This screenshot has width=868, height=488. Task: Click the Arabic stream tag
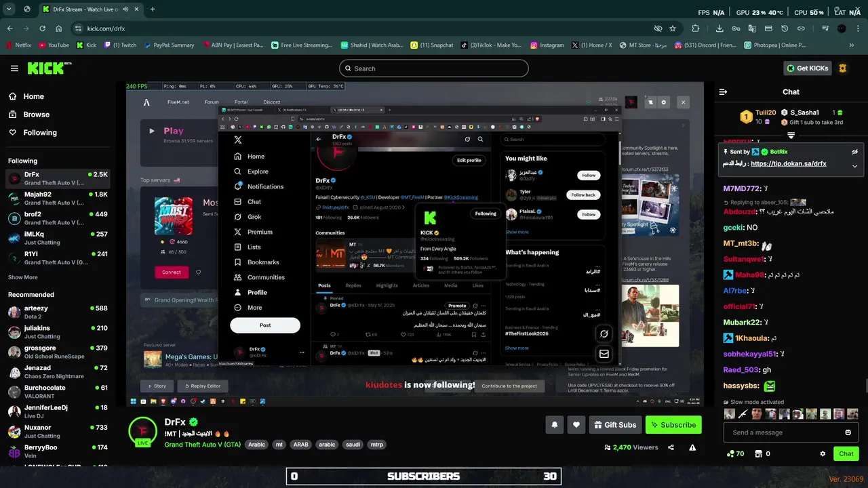point(256,445)
